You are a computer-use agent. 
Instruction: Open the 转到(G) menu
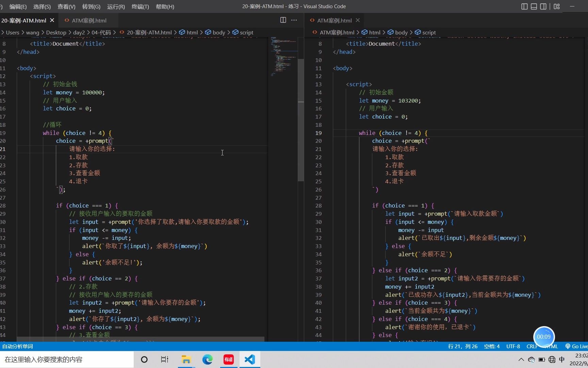click(91, 6)
